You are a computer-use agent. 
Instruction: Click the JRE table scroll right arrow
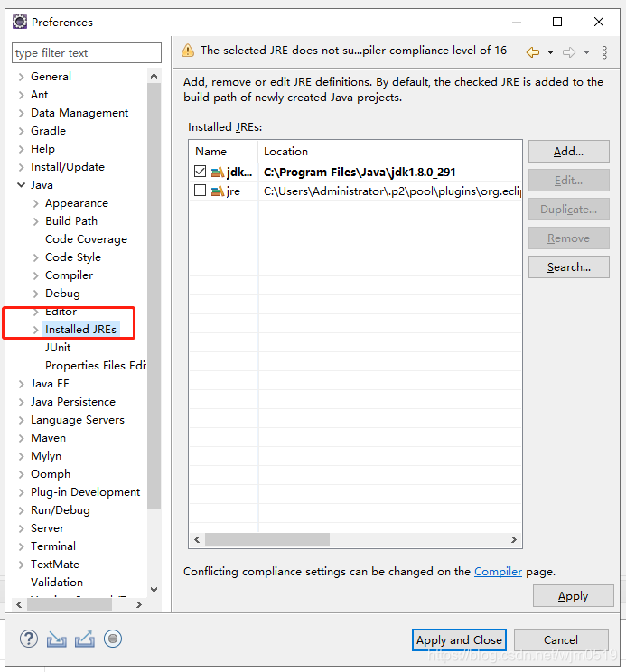click(x=514, y=539)
